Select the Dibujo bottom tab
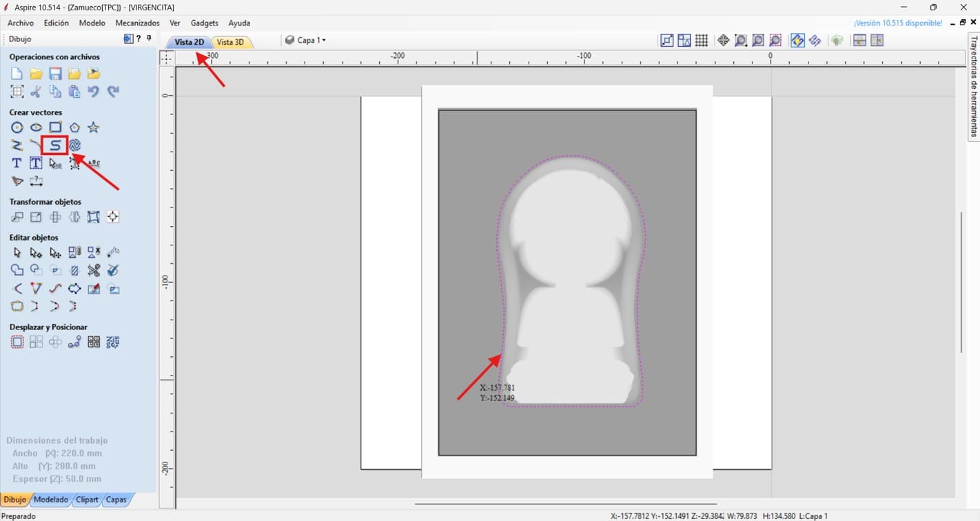 [14, 500]
